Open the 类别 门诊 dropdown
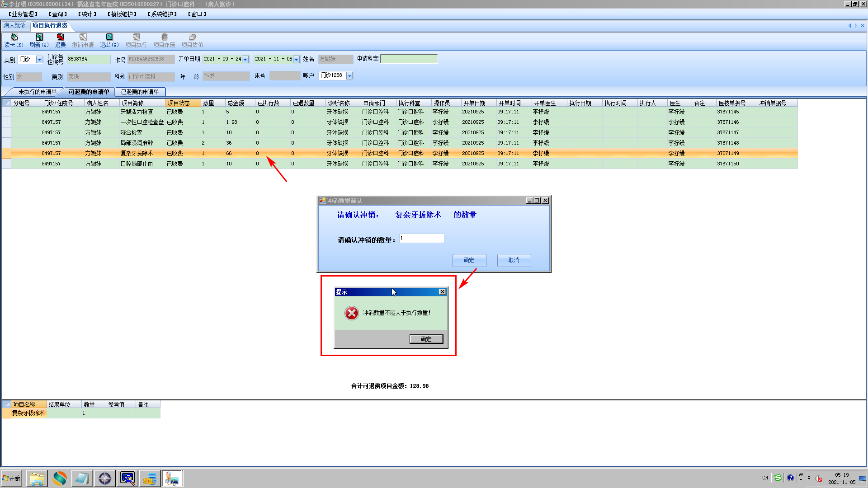Viewport: 868px width, 488px height. pos(39,60)
